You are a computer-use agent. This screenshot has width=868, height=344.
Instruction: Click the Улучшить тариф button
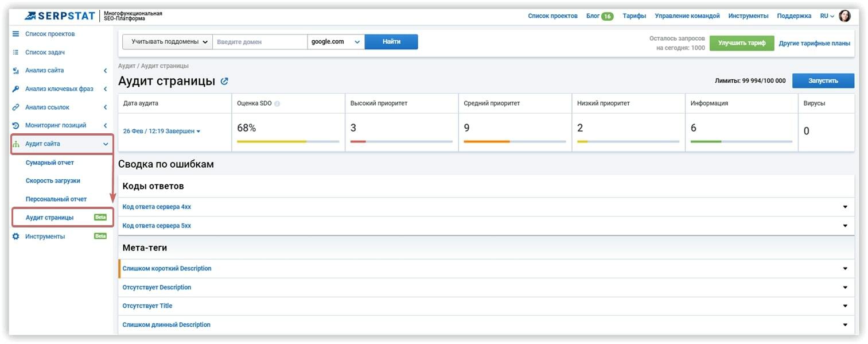[x=742, y=43]
